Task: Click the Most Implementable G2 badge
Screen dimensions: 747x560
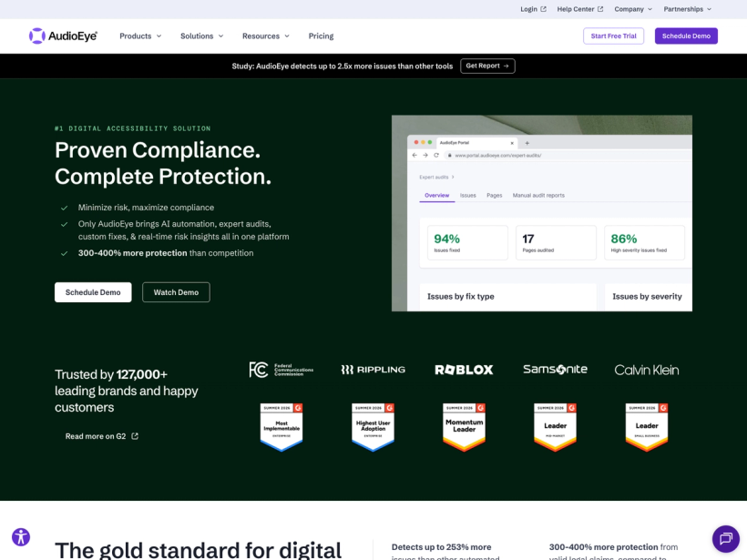Action: coord(281,427)
